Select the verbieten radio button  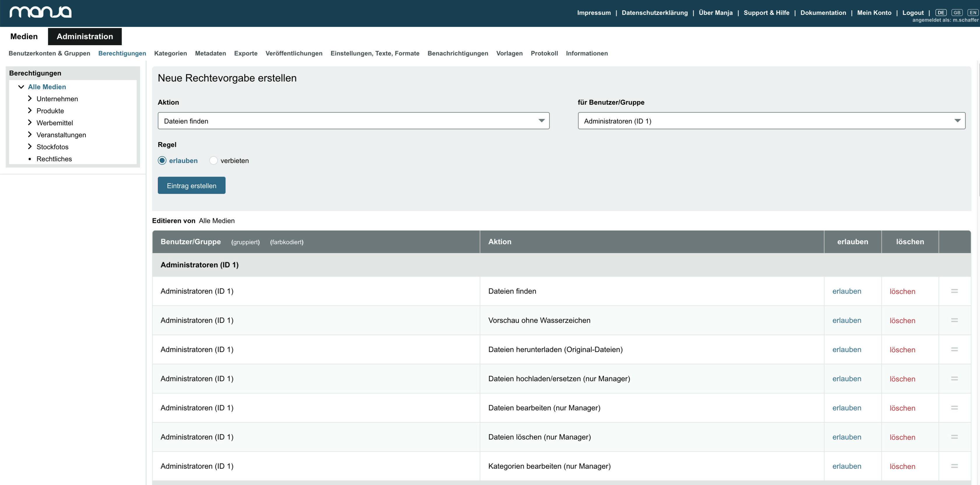213,160
